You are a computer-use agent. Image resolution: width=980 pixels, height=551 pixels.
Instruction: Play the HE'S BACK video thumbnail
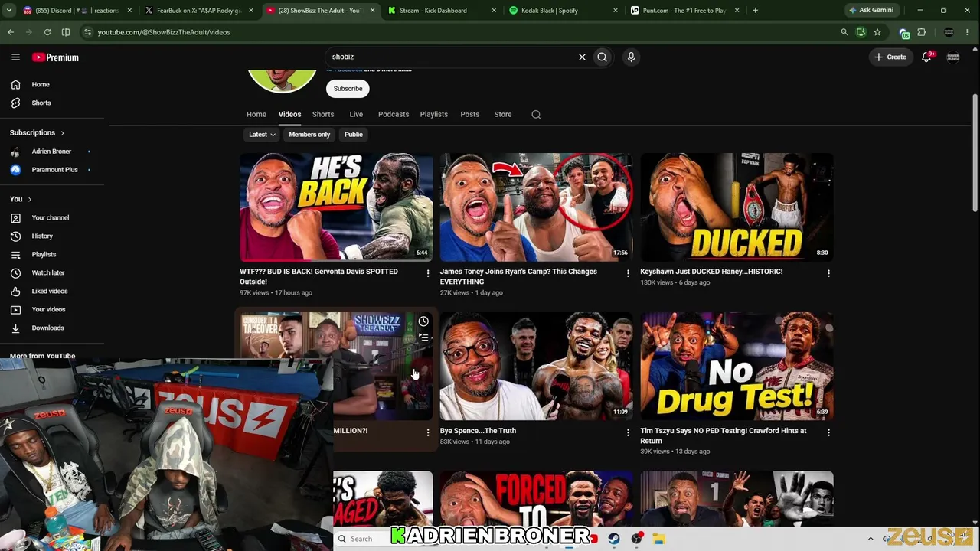[x=336, y=207]
